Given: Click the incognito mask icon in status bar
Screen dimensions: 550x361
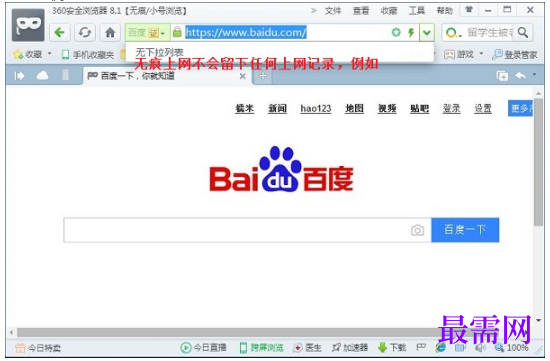Looking at the screenshot, I should tap(421, 347).
